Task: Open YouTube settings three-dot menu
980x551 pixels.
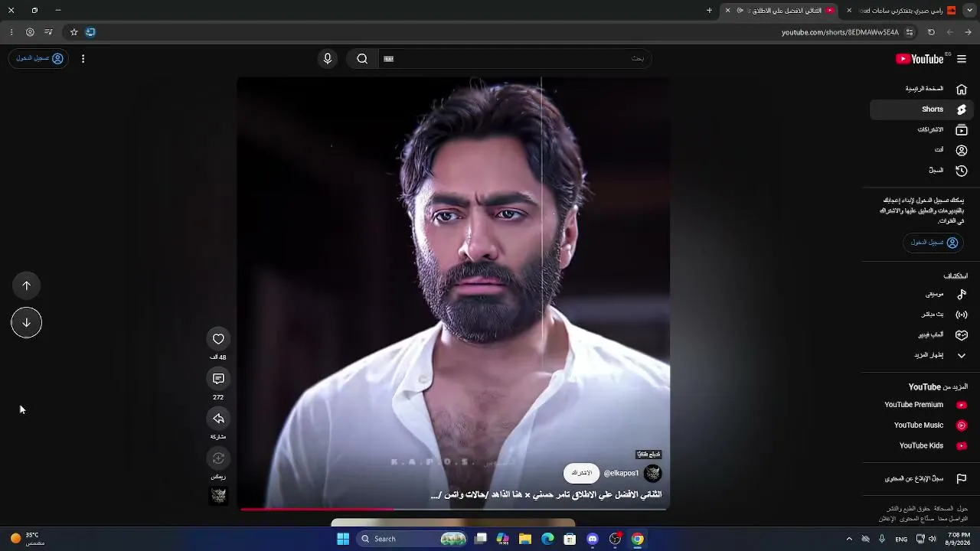Action: [83, 59]
